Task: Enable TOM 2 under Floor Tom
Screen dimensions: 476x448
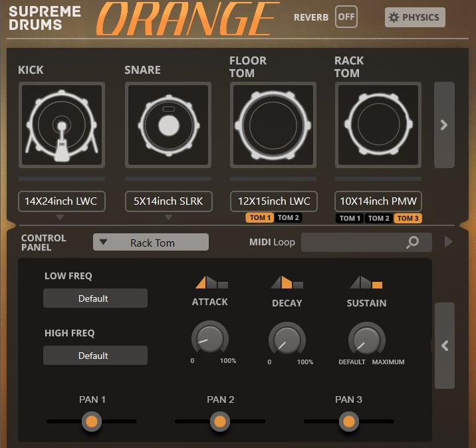Action: coord(288,218)
